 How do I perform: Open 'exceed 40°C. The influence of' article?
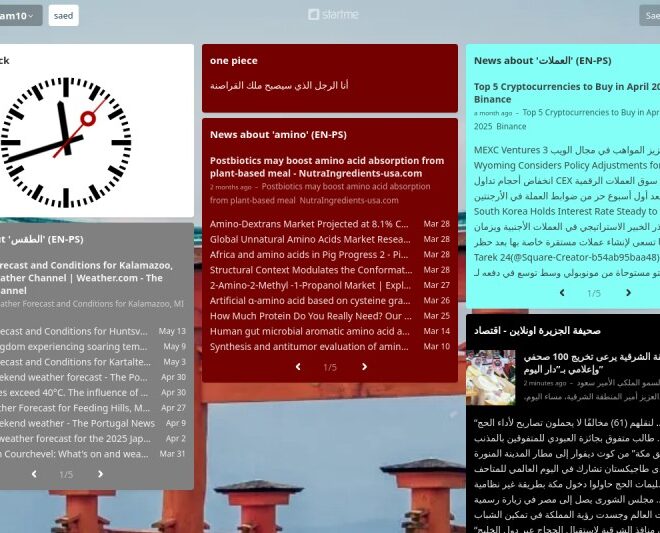point(74,392)
